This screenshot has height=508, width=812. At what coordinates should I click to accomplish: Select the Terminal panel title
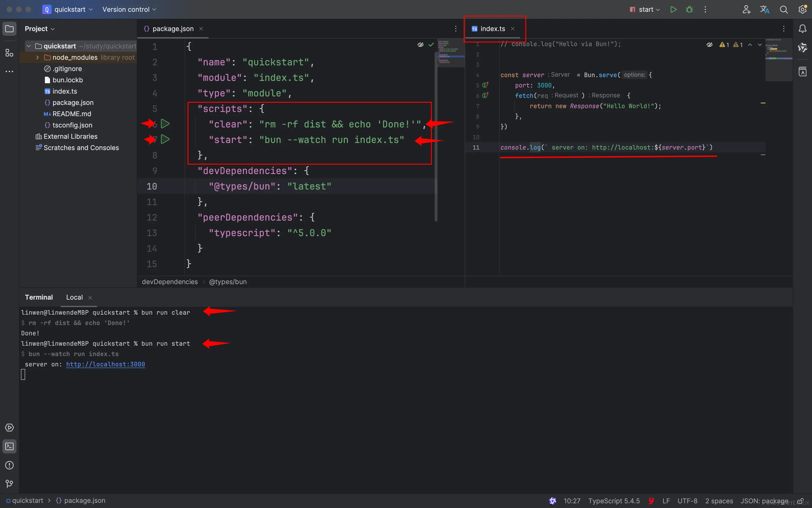39,297
